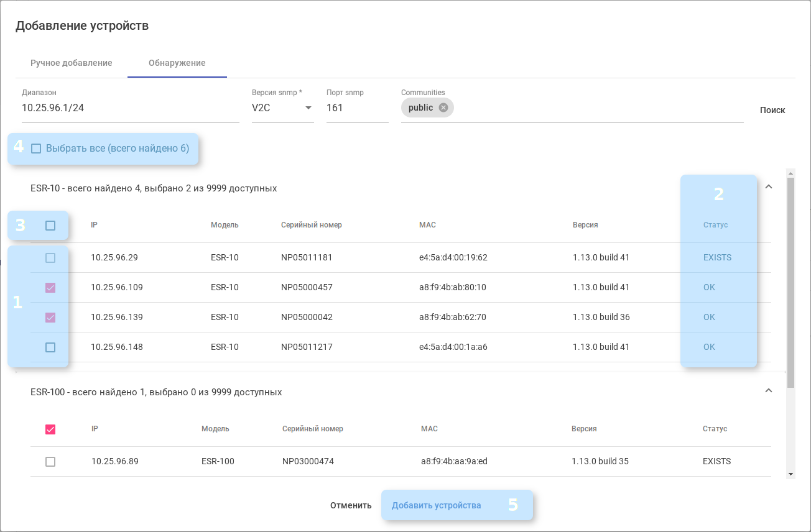
Task: Collapse the ESR-100 device group
Action: [x=768, y=391]
